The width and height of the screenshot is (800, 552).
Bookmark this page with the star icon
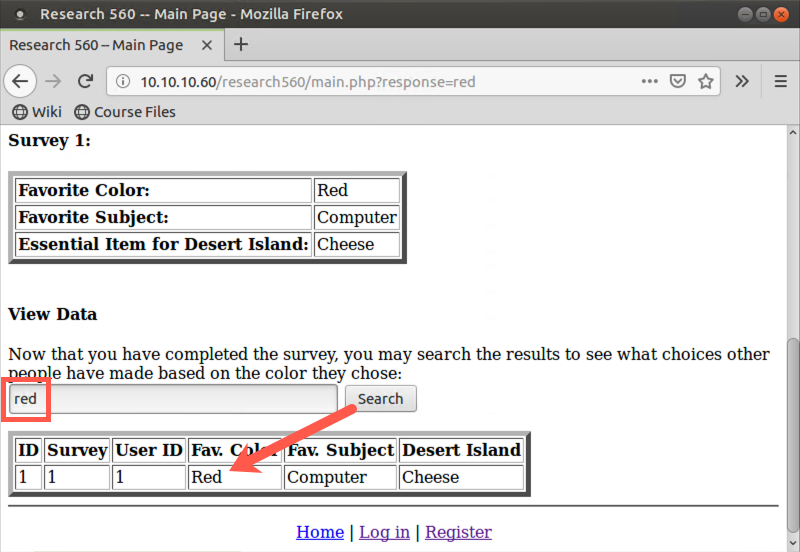pyautogui.click(x=705, y=81)
